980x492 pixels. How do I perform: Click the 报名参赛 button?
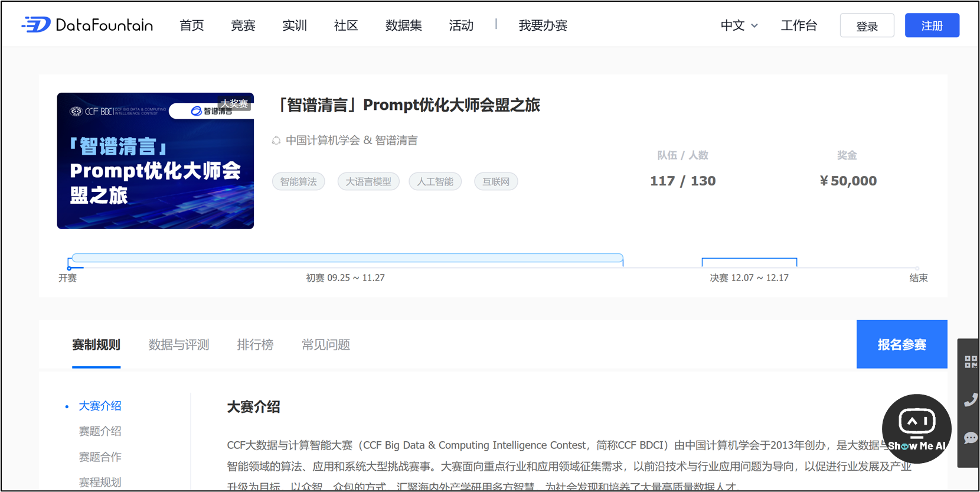[902, 344]
